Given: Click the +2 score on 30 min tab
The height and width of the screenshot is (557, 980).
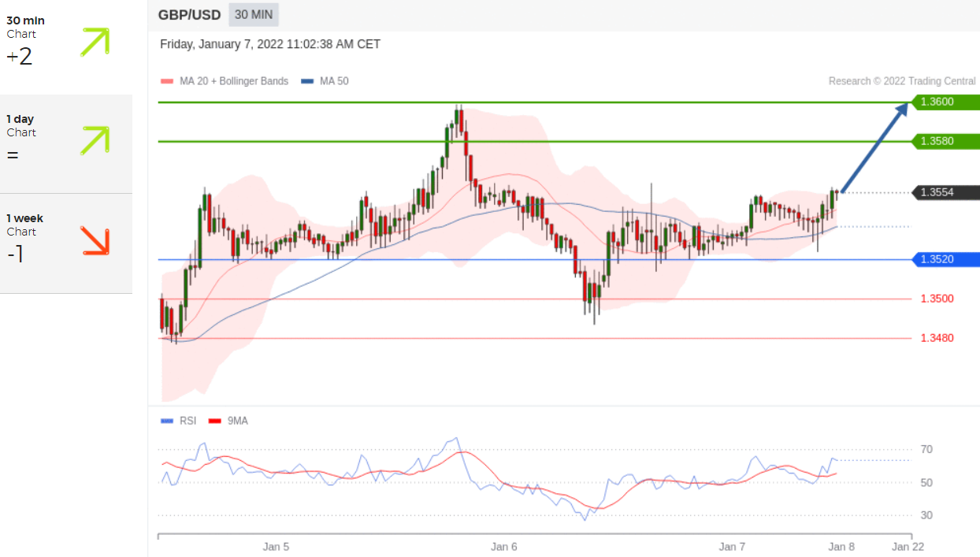Looking at the screenshot, I should pyautogui.click(x=19, y=57).
